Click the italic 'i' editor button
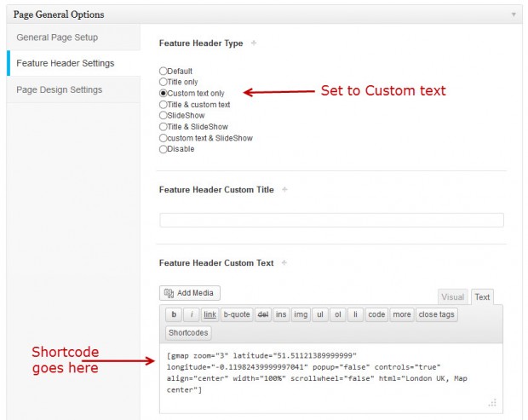 click(x=192, y=314)
